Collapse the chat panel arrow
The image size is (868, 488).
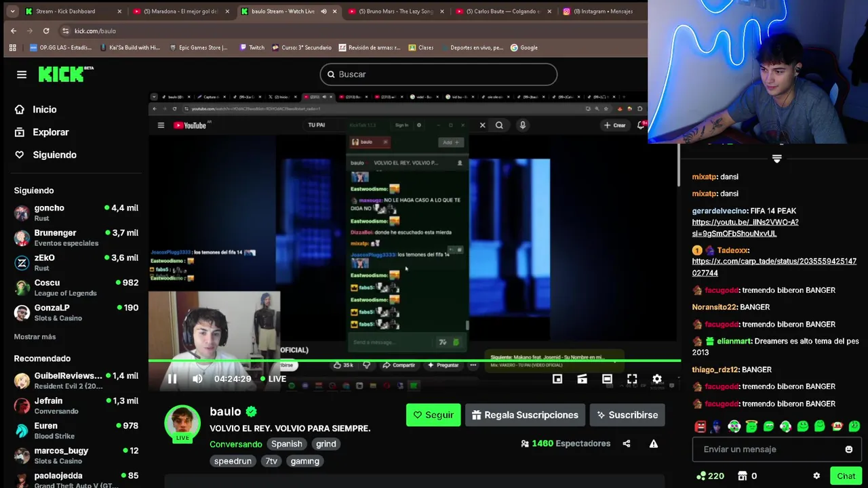[777, 159]
